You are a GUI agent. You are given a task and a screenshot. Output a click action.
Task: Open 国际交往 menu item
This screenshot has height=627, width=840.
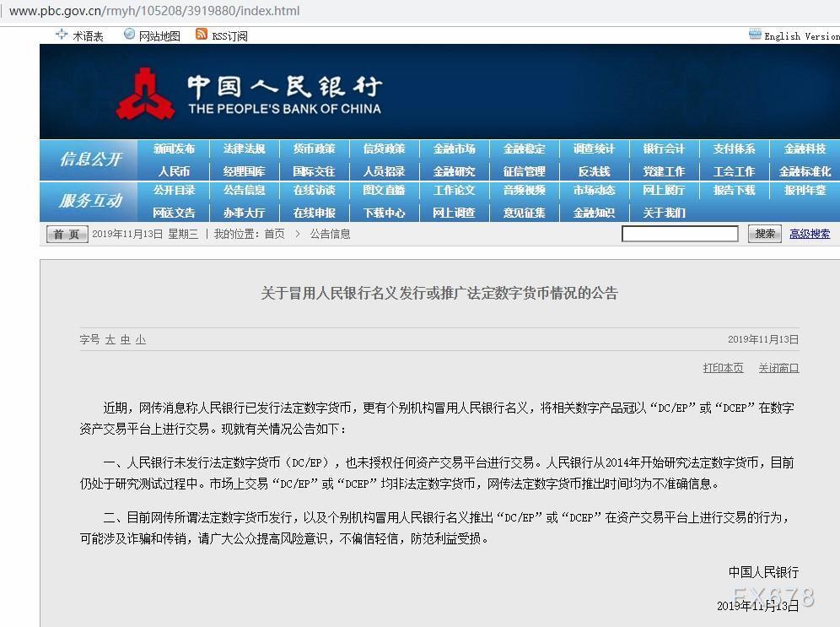point(315,171)
